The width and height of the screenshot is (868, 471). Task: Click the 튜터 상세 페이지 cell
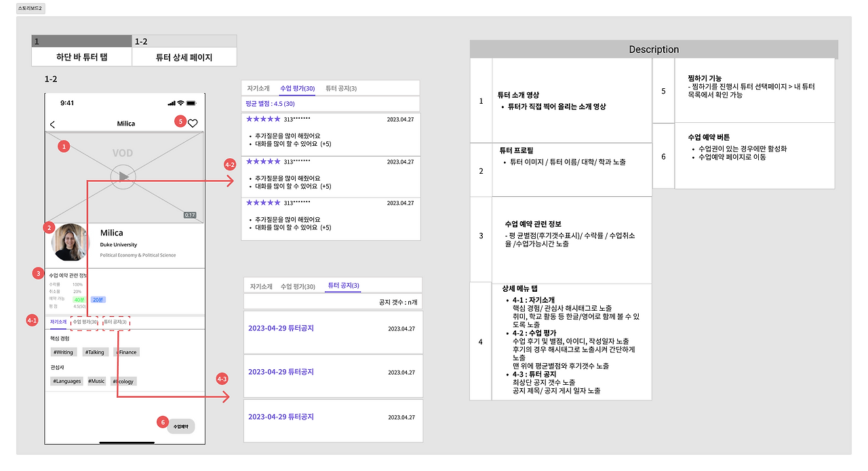point(184,57)
